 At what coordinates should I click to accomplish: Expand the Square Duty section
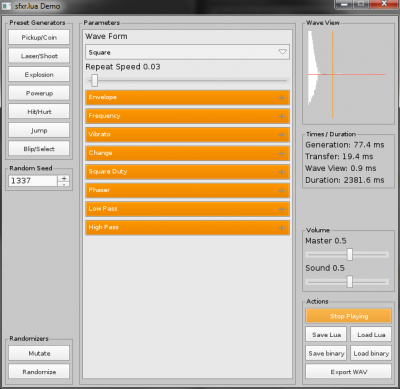187,172
